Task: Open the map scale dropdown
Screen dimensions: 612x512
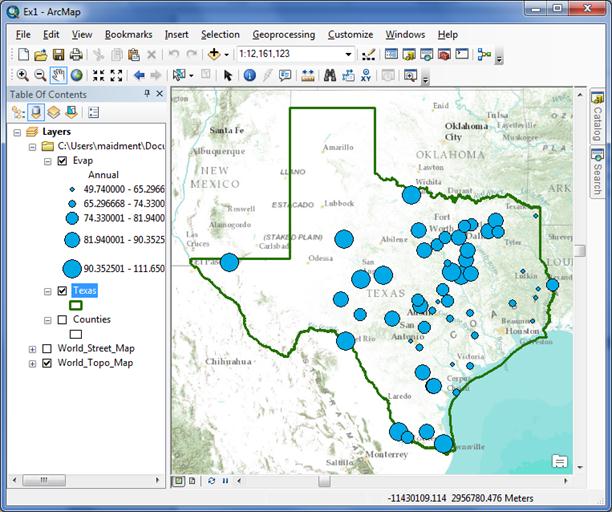Action: [x=348, y=54]
